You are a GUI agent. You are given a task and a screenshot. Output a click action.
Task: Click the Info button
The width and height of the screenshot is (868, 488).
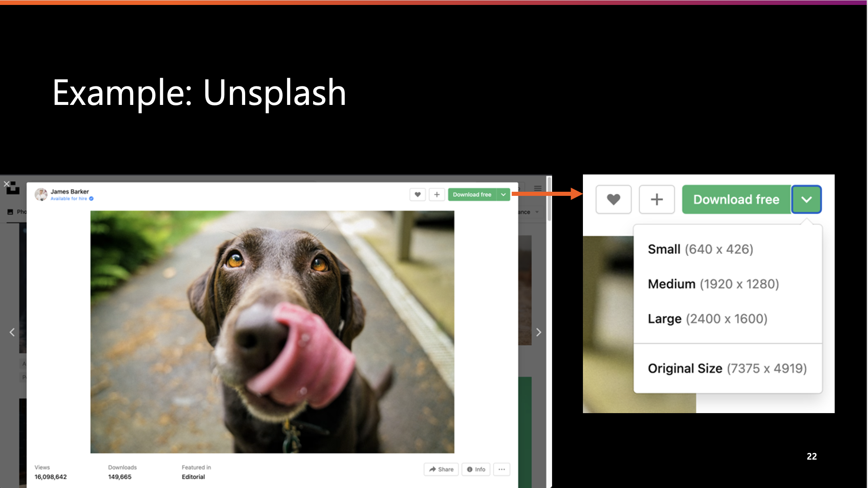(476, 469)
